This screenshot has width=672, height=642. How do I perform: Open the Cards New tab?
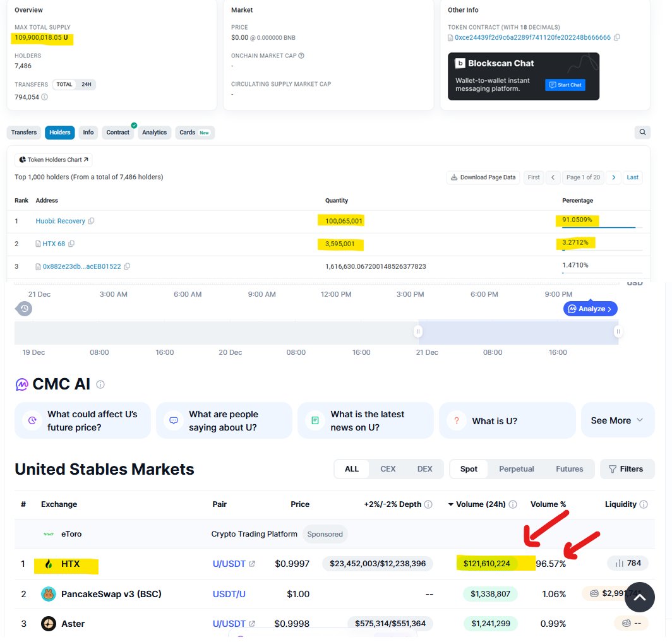(195, 133)
